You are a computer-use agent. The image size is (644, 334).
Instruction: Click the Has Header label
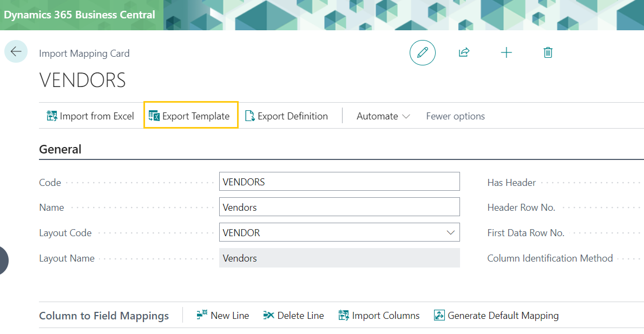(511, 183)
